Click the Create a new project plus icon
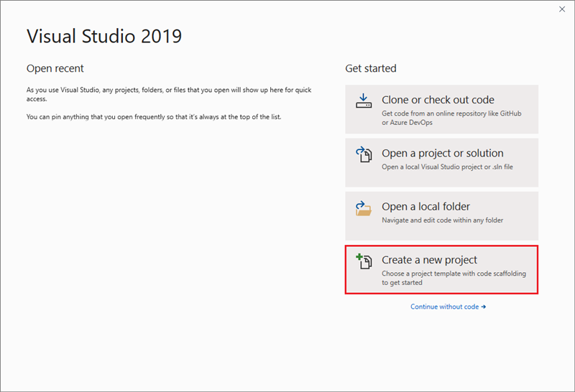 (364, 261)
